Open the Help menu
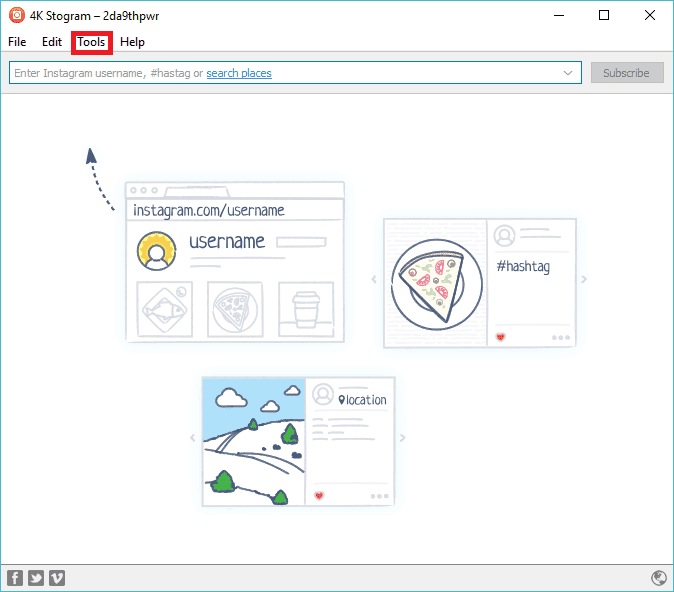Screen dimensions: 674x592 (133, 42)
